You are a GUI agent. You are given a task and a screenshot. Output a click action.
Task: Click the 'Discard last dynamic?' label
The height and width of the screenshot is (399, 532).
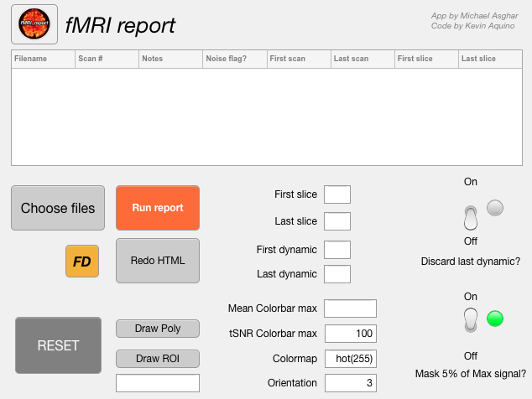click(x=470, y=262)
